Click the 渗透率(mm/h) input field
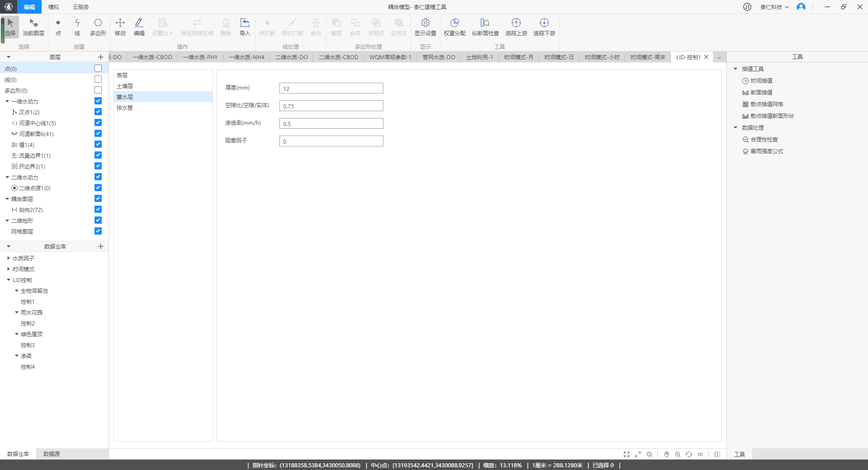Image resolution: width=868 pixels, height=470 pixels. pyautogui.click(x=331, y=123)
